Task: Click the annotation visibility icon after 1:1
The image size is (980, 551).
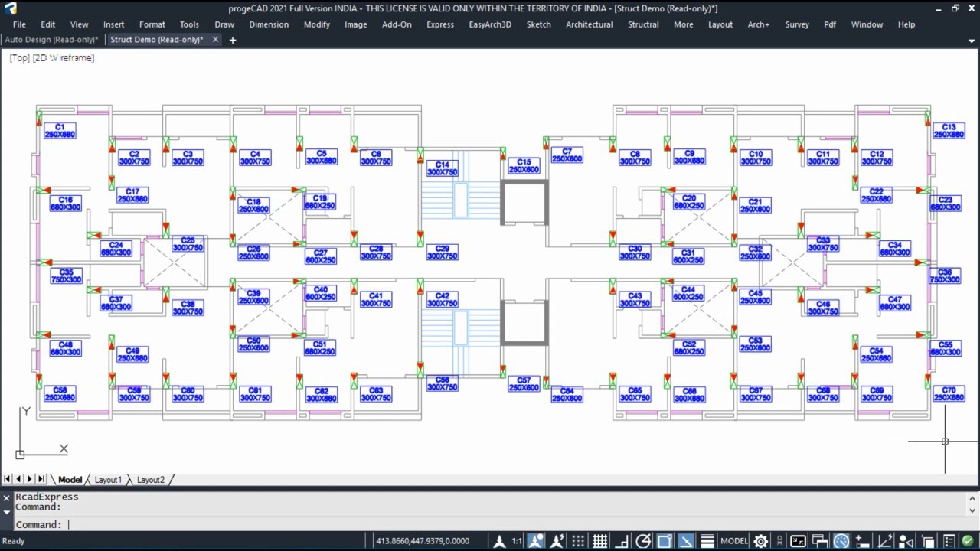Action: 535,541
